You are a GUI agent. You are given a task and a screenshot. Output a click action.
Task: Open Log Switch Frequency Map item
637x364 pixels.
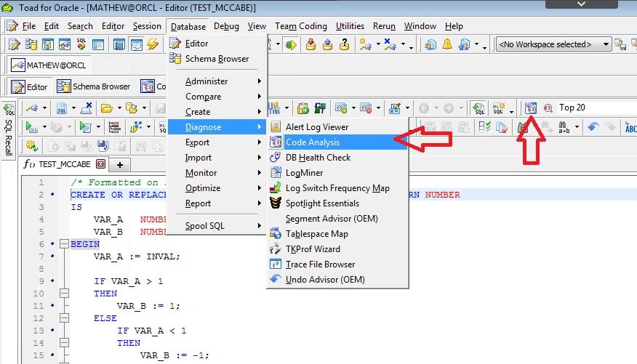(x=337, y=188)
